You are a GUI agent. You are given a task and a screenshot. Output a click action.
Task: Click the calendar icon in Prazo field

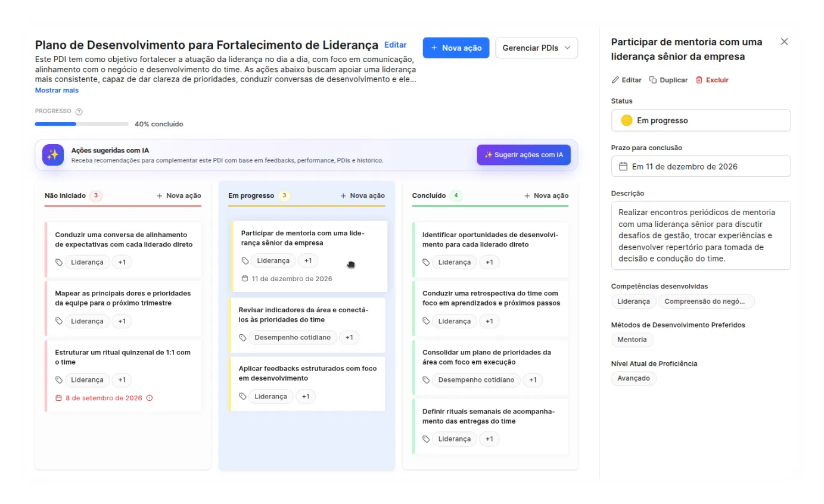(623, 166)
